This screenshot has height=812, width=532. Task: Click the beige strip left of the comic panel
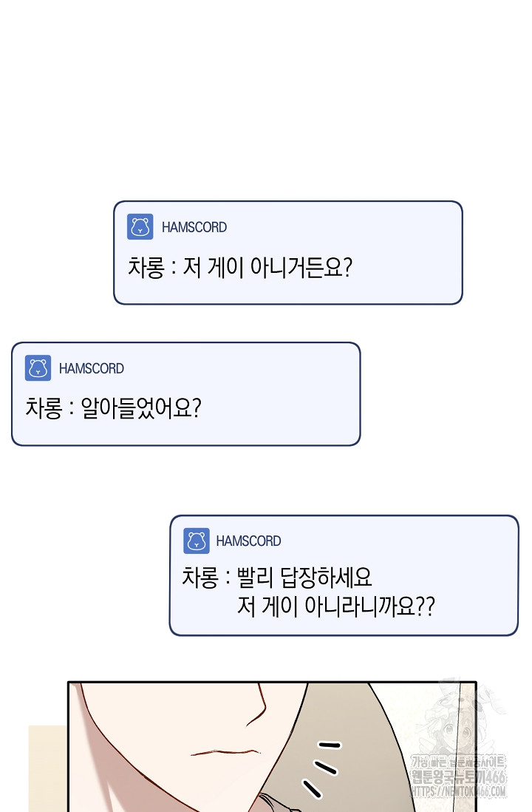(x=47, y=769)
